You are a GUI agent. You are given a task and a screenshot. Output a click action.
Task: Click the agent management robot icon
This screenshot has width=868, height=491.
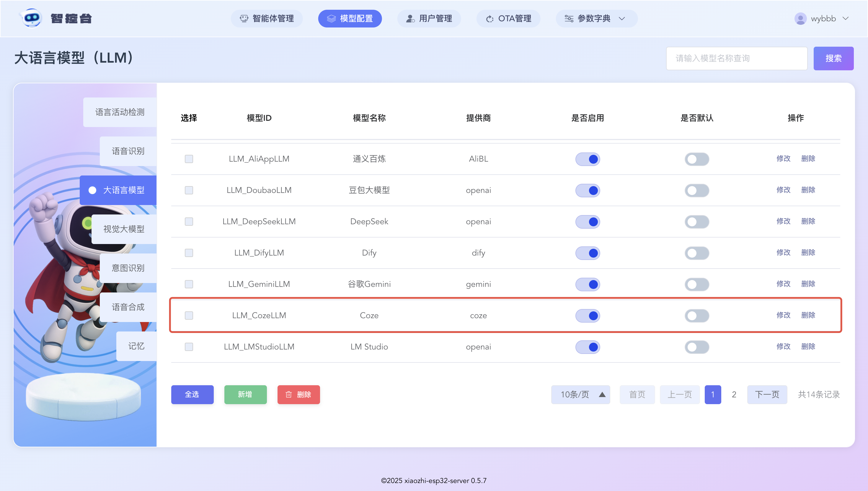pos(244,19)
